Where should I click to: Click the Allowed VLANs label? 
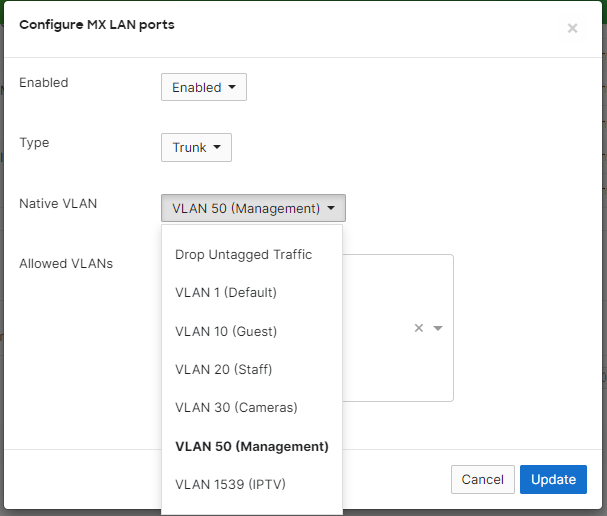click(66, 264)
